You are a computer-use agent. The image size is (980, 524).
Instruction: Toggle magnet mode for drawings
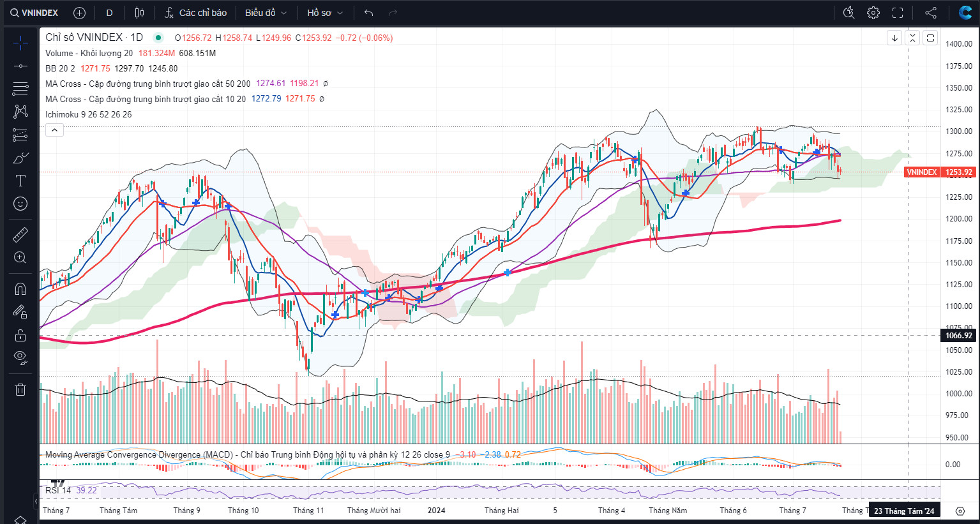[20, 289]
